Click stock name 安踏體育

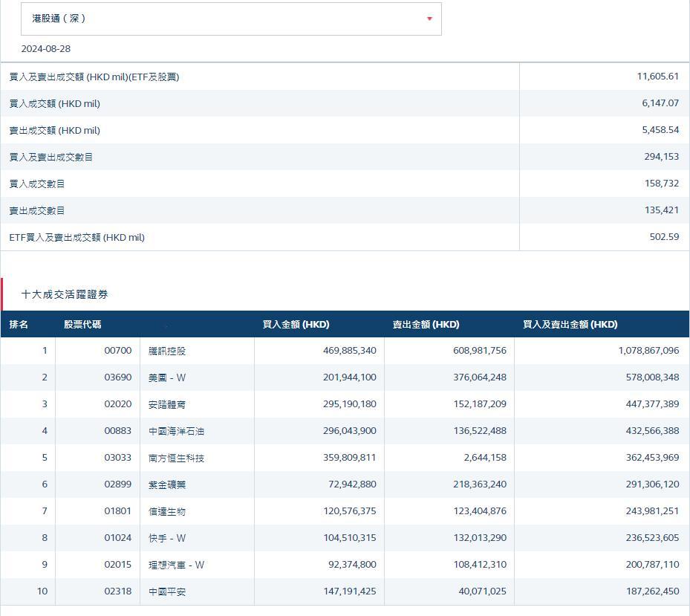point(167,405)
